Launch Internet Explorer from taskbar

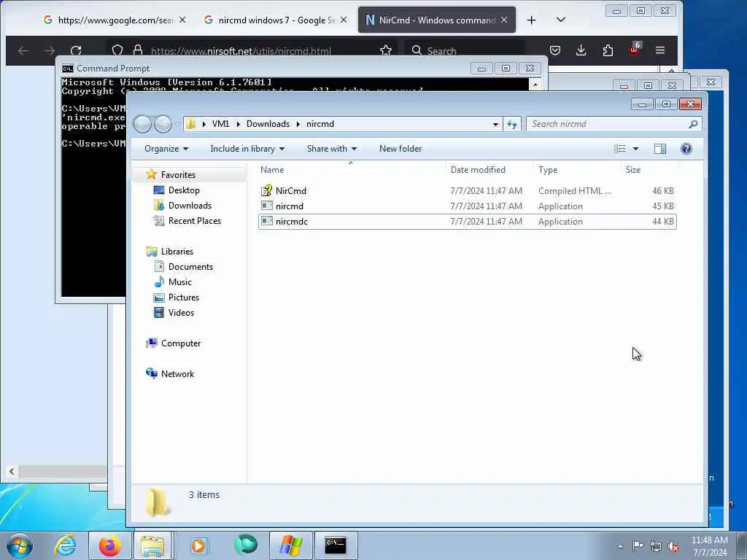[65, 545]
